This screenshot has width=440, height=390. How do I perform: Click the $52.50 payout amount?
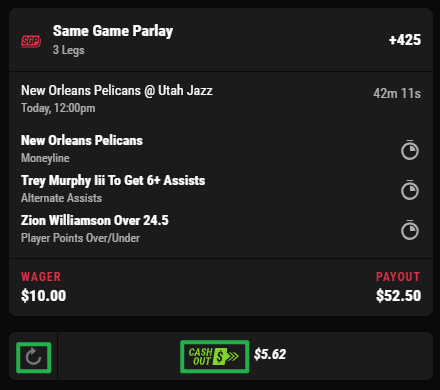tap(399, 296)
